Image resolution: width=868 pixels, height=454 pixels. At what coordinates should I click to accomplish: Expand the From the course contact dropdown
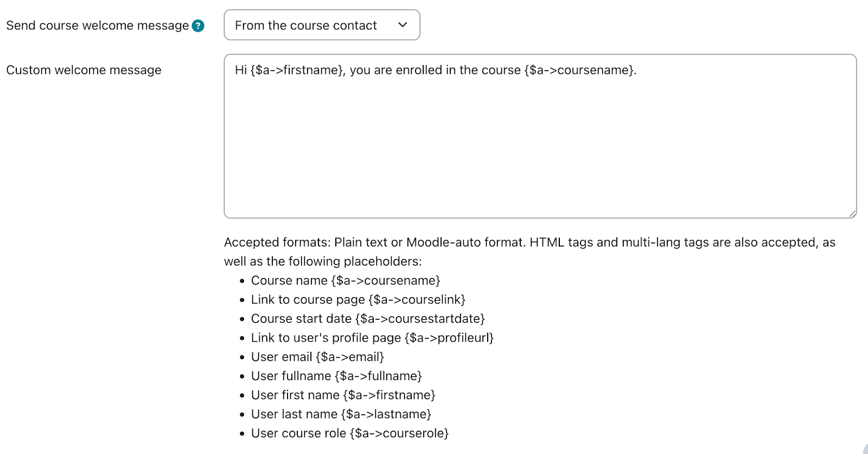pyautogui.click(x=322, y=25)
